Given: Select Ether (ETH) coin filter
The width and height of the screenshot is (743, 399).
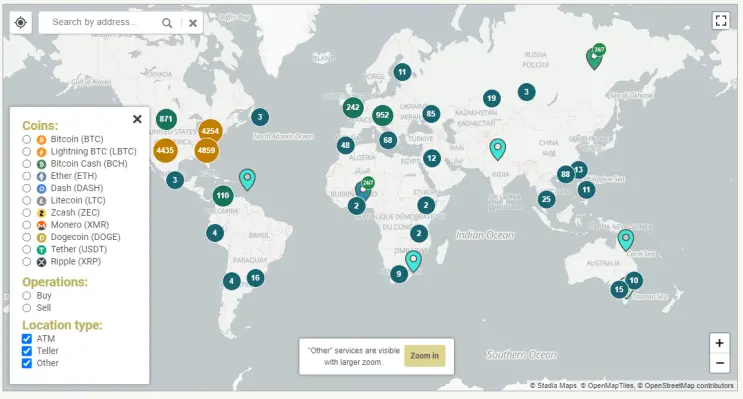Looking at the screenshot, I should (27, 176).
